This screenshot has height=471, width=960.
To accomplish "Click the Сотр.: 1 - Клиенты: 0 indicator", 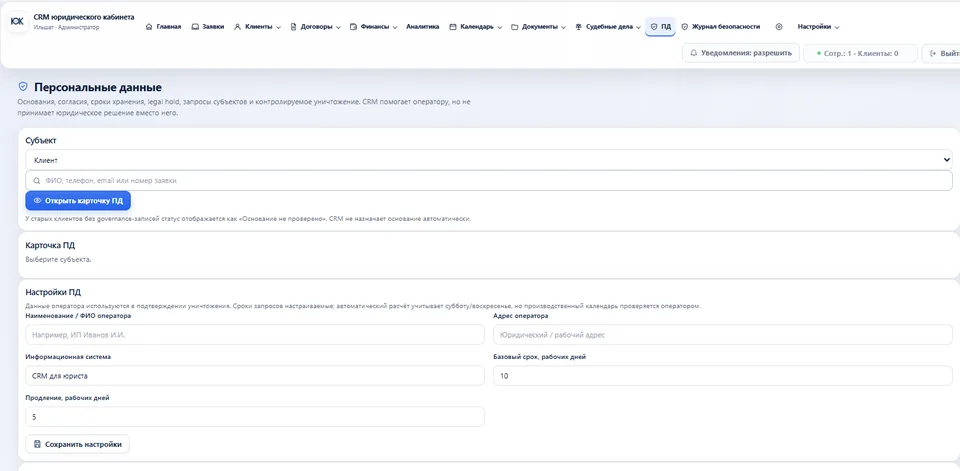I will pos(860,53).
